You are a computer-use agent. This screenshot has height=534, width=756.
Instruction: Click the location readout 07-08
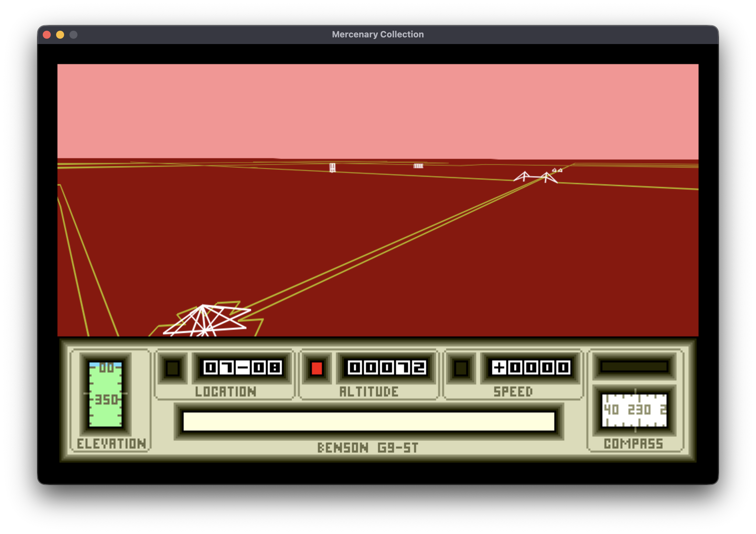pos(243,368)
